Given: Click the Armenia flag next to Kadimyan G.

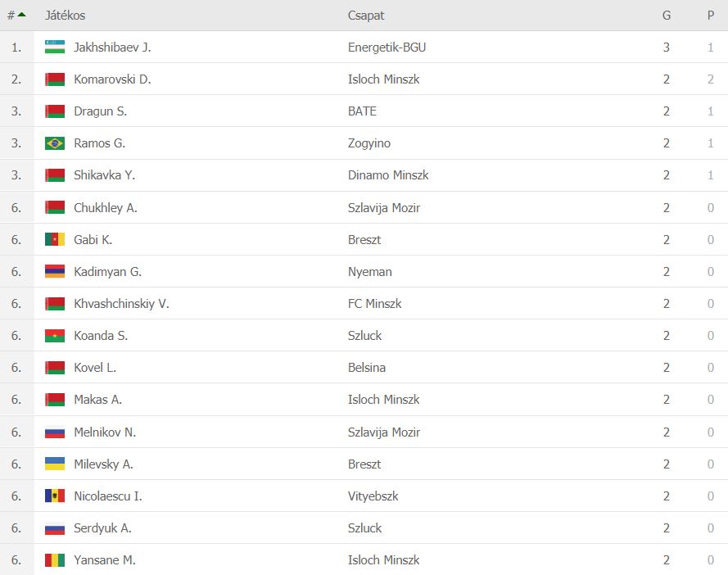Looking at the screenshot, I should tap(55, 271).
